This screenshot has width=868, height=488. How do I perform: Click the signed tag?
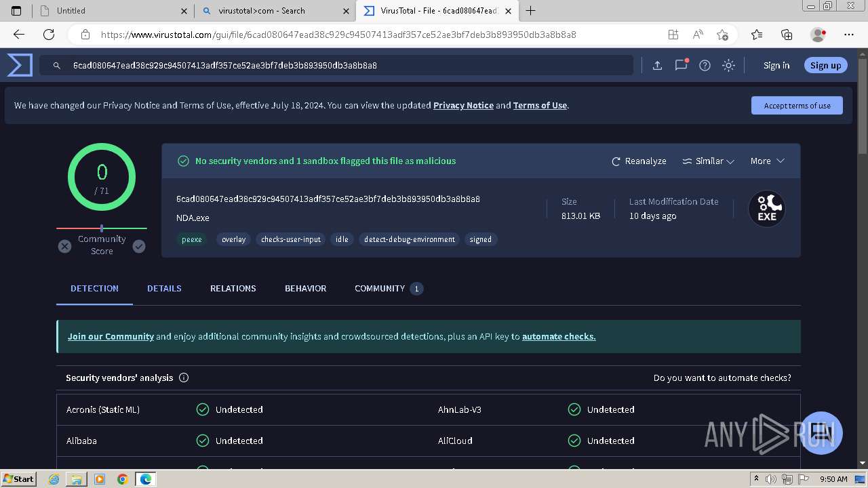click(x=480, y=239)
